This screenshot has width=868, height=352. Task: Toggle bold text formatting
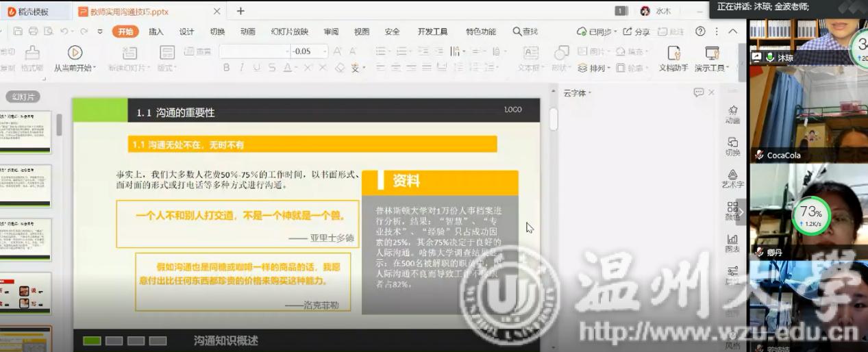pos(227,68)
